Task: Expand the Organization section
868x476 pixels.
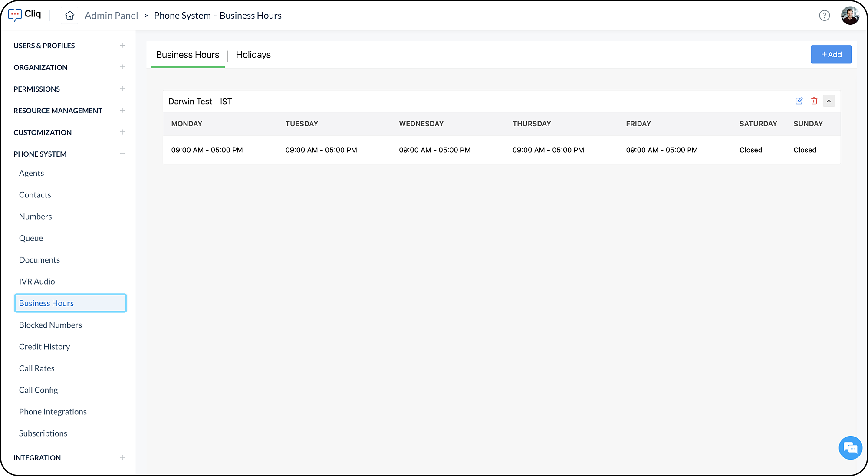Action: [122, 67]
